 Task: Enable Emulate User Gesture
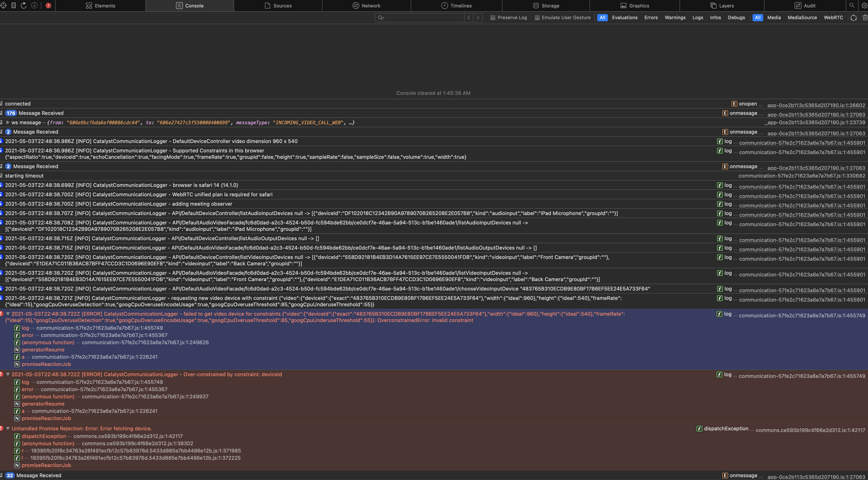[537, 17]
